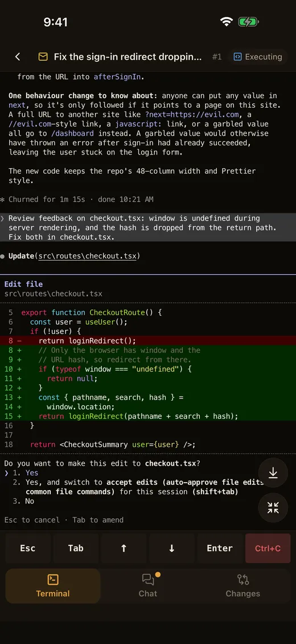
Task: Tap the review feedback prompt message
Action: 148,227
